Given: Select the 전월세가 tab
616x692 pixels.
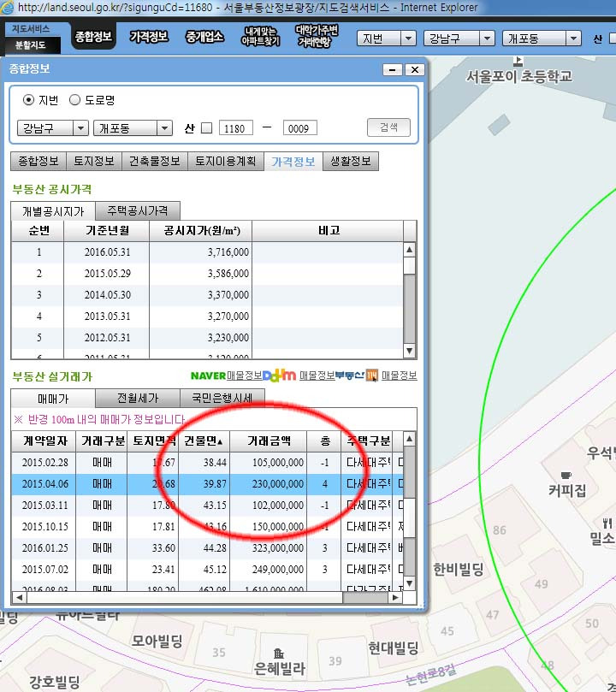Looking at the screenshot, I should pyautogui.click(x=138, y=398).
